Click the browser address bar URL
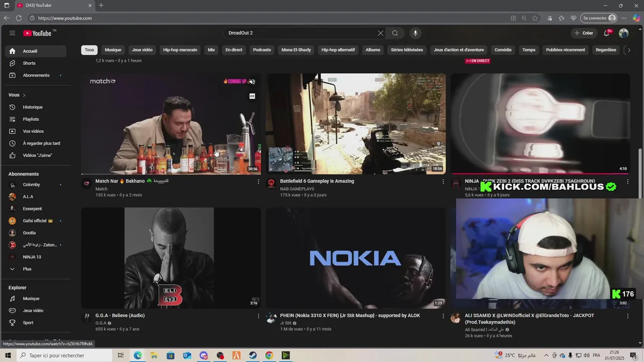644x362 pixels. [65, 18]
